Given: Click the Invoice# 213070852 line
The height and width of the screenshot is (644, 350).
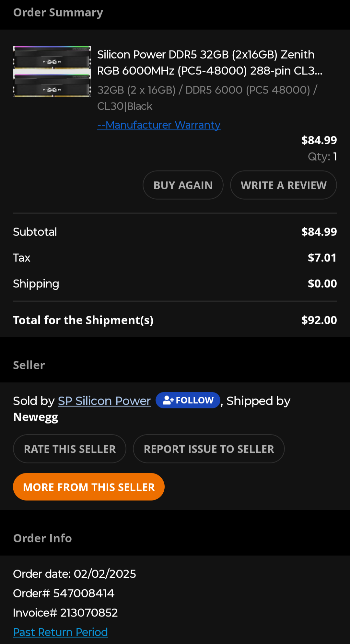Looking at the screenshot, I should (x=65, y=613).
